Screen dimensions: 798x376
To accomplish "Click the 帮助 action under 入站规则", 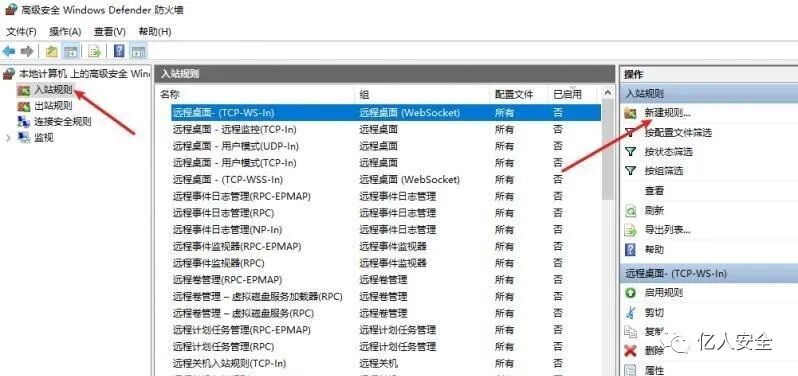I will coord(654,250).
